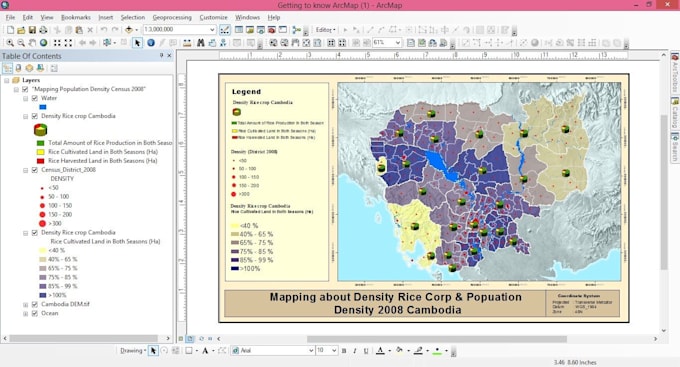Auto-hide the Table Of Contents with pin
Viewport: 680px width, 367px height.
click(x=161, y=56)
